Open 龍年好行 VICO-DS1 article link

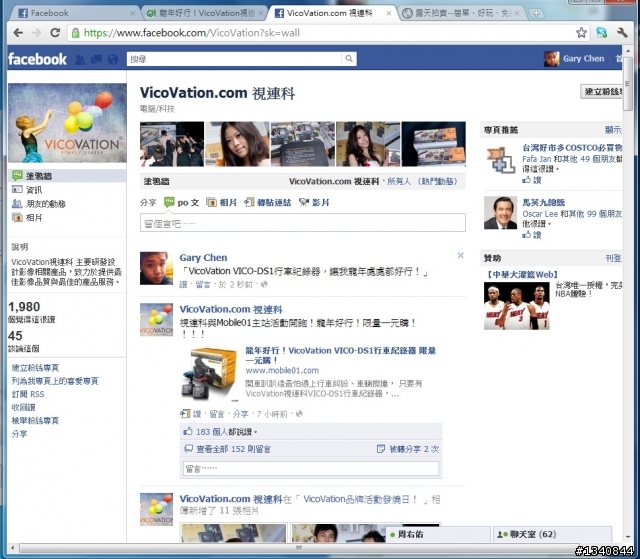coord(341,355)
